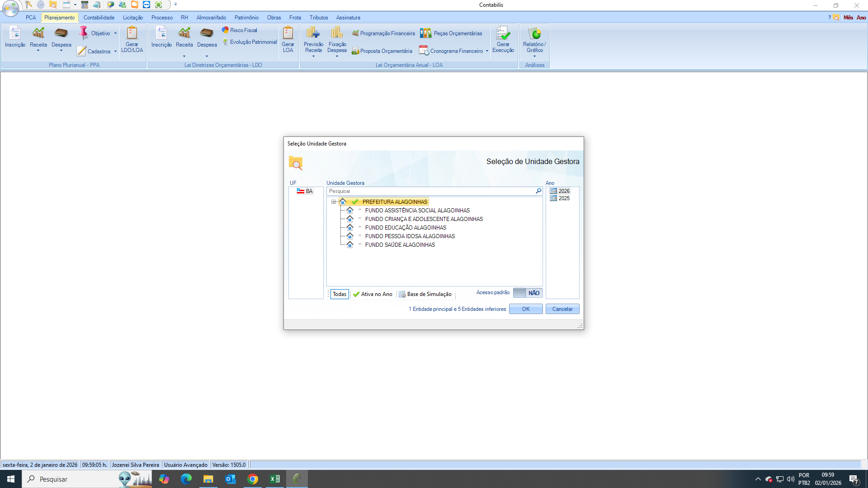Viewport: 868px width, 488px height.
Task: Toggle the Acesso padrão NÃO switch
Action: click(x=528, y=293)
